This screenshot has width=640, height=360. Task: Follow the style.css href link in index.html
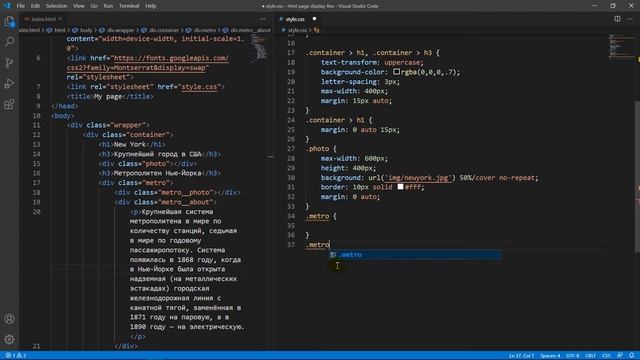(199, 87)
